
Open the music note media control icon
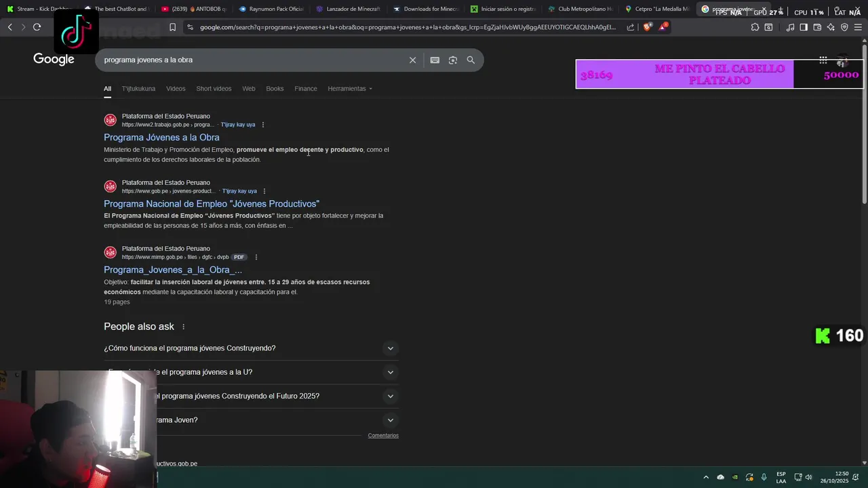click(790, 27)
